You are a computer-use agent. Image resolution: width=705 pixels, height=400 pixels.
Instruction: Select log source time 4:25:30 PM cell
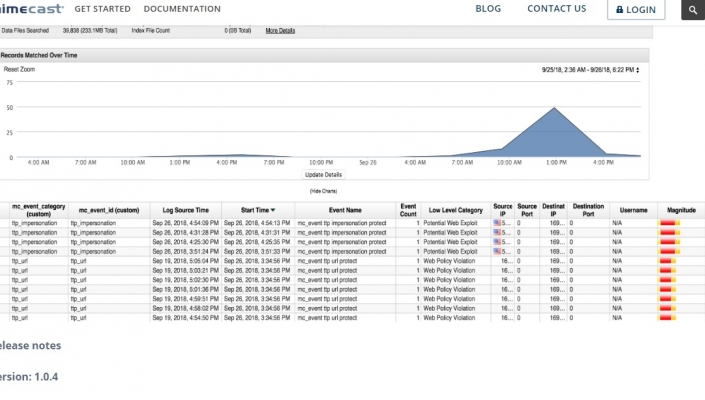pyautogui.click(x=185, y=242)
